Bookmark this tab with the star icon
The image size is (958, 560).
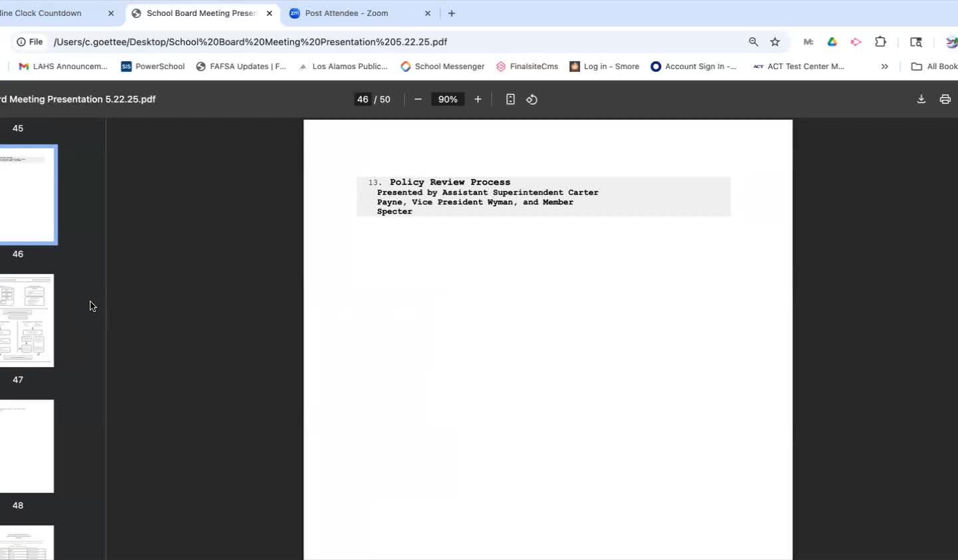point(775,42)
